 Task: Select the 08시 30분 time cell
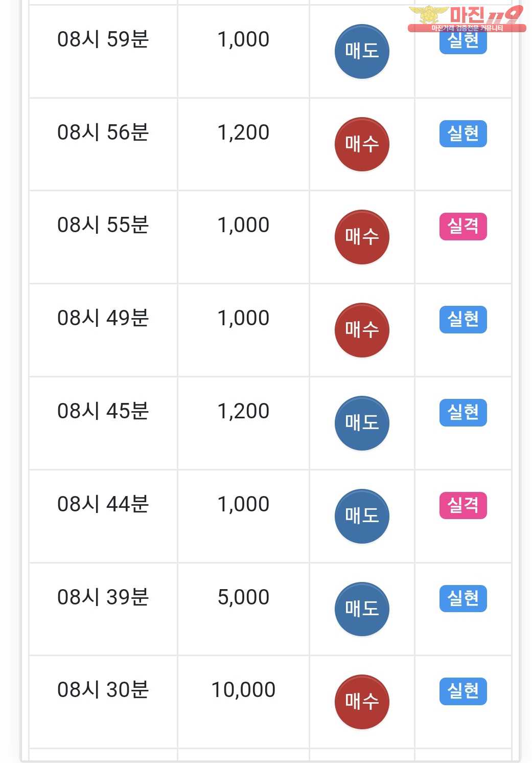(103, 690)
